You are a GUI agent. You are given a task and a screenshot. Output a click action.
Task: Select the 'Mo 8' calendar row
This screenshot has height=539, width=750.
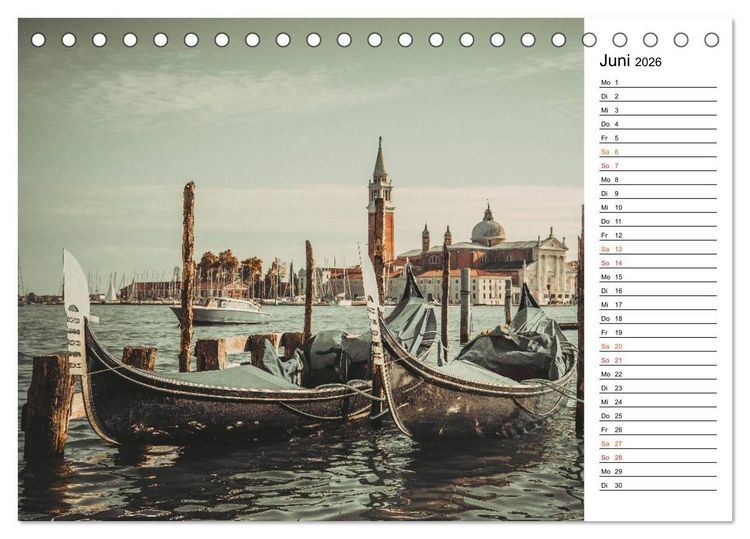click(x=658, y=179)
